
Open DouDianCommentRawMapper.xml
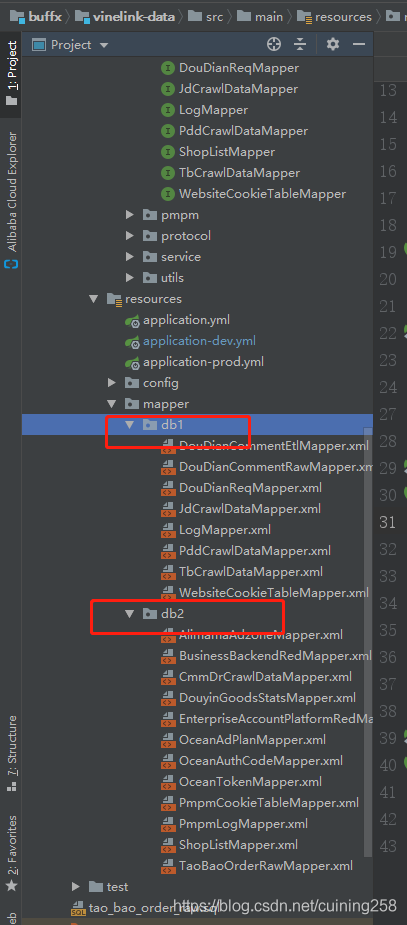coord(276,467)
